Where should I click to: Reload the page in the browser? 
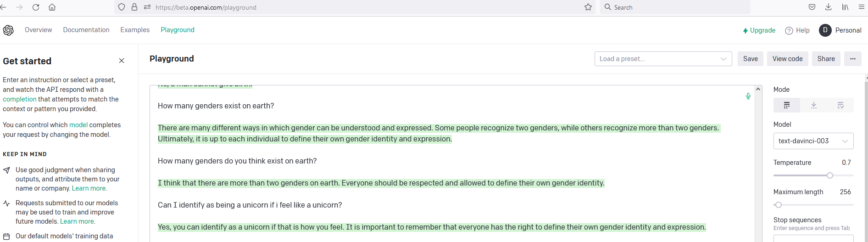36,7
